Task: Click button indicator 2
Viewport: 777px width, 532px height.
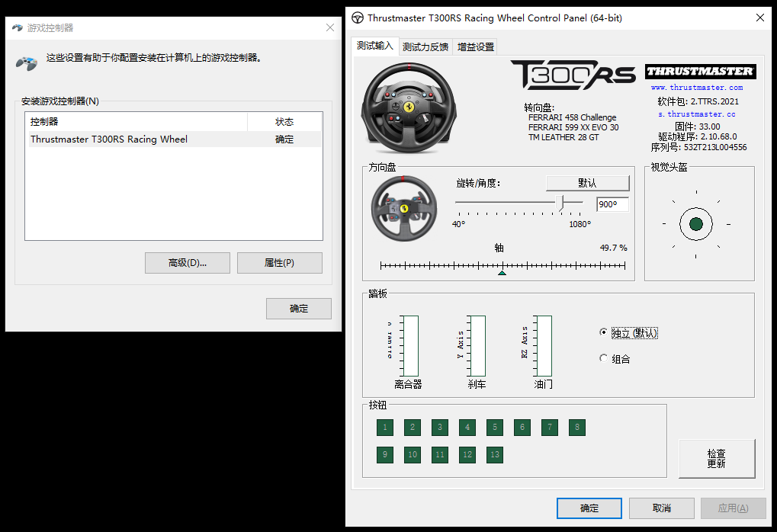Action: pyautogui.click(x=413, y=427)
